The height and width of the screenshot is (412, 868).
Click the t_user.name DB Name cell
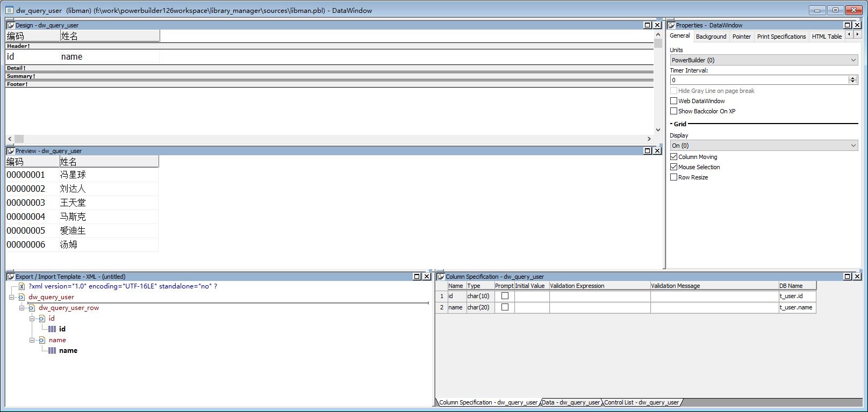tap(798, 307)
